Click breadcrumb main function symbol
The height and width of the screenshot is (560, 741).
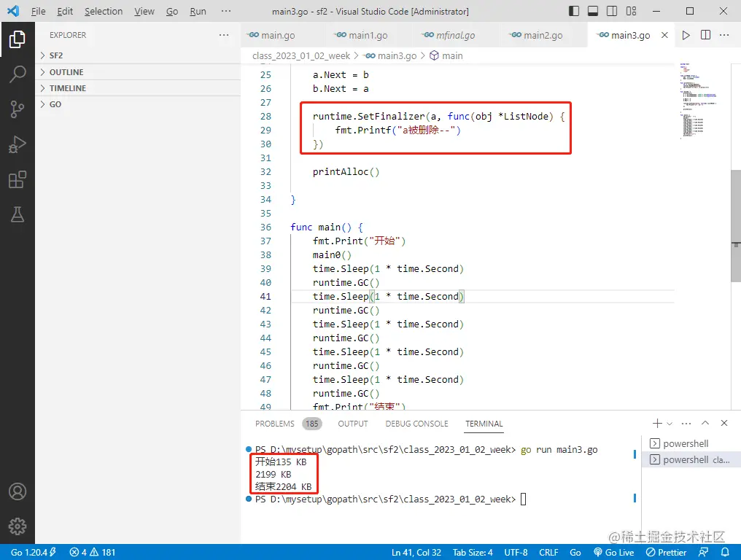tap(446, 55)
